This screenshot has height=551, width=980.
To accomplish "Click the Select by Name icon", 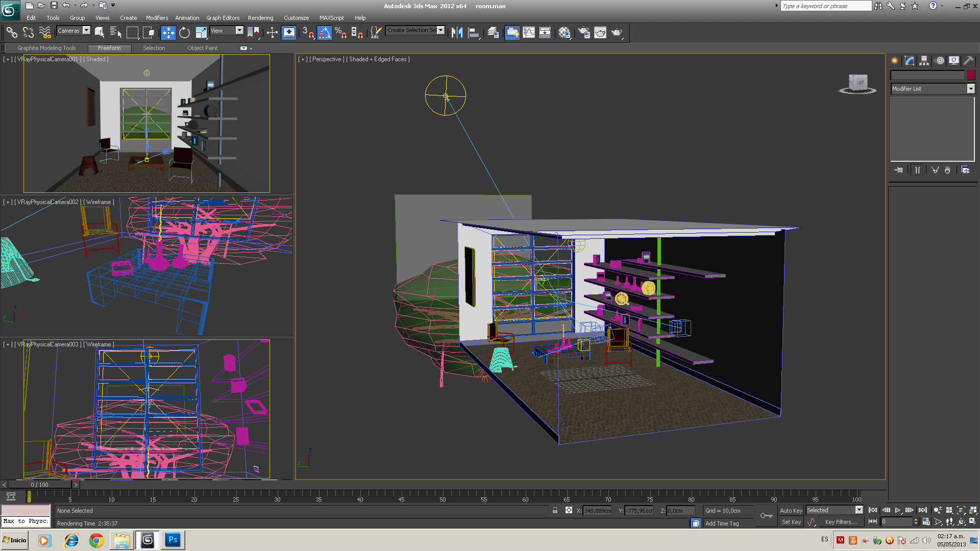I will pos(116,33).
